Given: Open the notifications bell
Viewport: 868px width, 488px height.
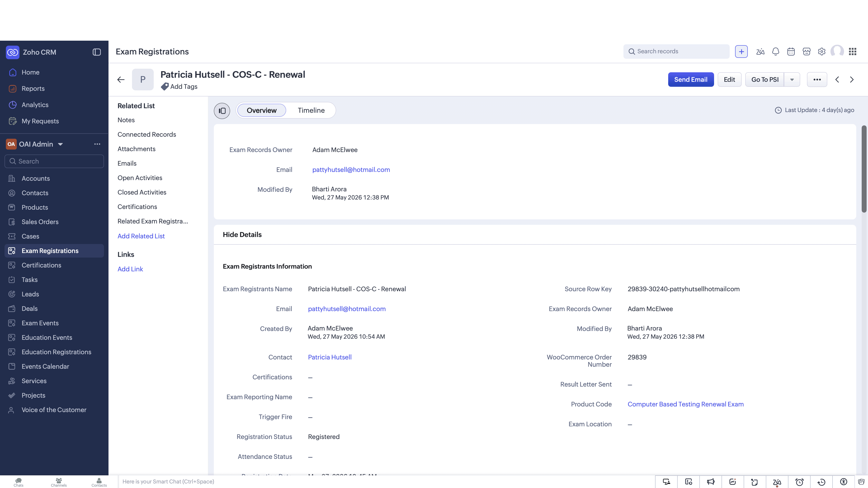Looking at the screenshot, I should point(776,52).
